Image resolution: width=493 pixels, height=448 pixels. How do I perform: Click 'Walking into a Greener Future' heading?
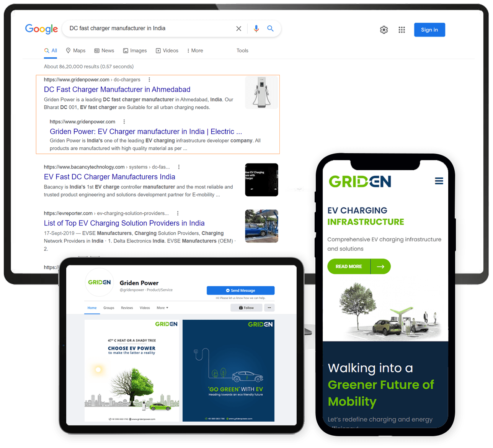coord(381,385)
